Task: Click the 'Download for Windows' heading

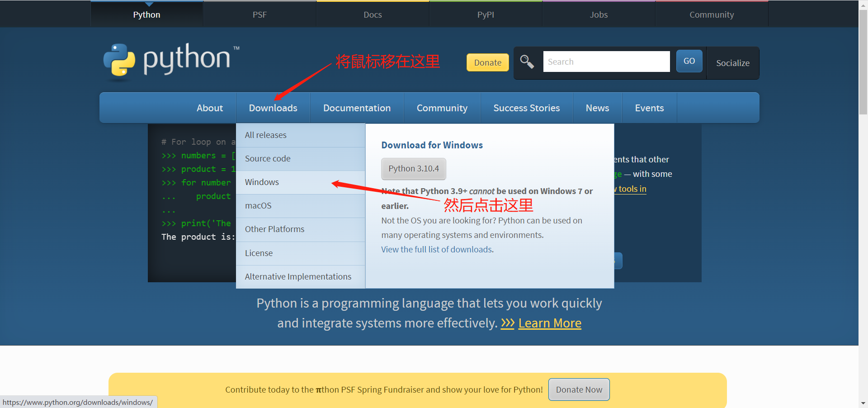Action: pos(432,145)
